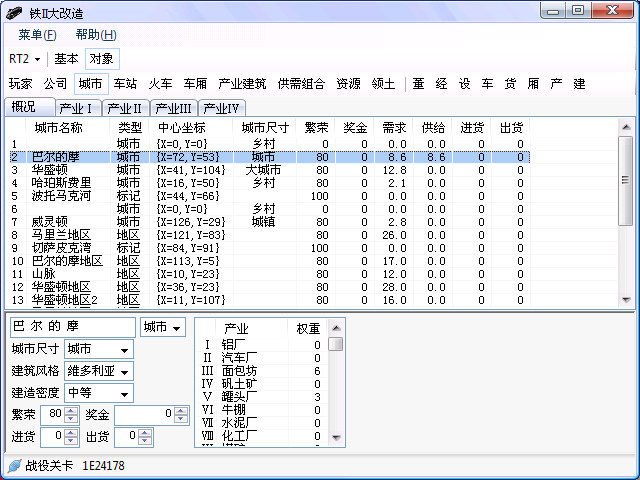
Task: Click the industry list scrollbar down arrow
Action: tap(336, 438)
